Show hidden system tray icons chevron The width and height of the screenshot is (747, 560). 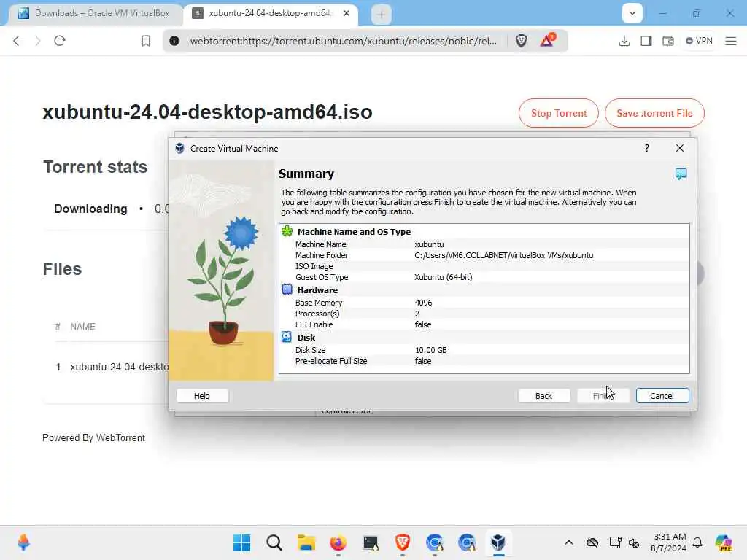(x=569, y=542)
